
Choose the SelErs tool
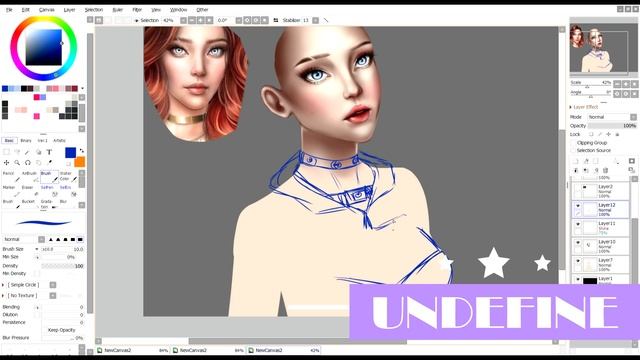68,190
